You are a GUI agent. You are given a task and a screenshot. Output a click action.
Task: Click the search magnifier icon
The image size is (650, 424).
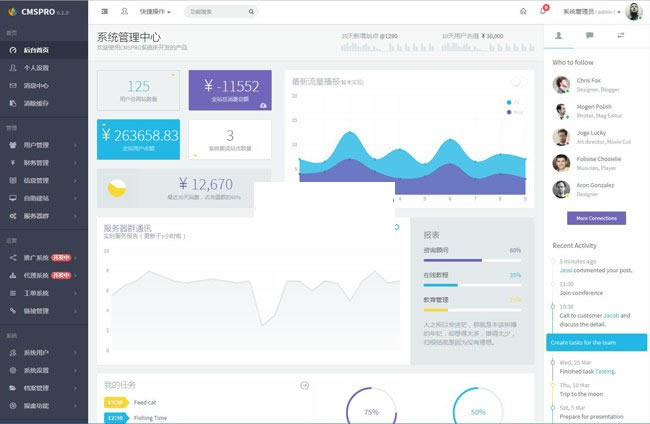pos(251,12)
